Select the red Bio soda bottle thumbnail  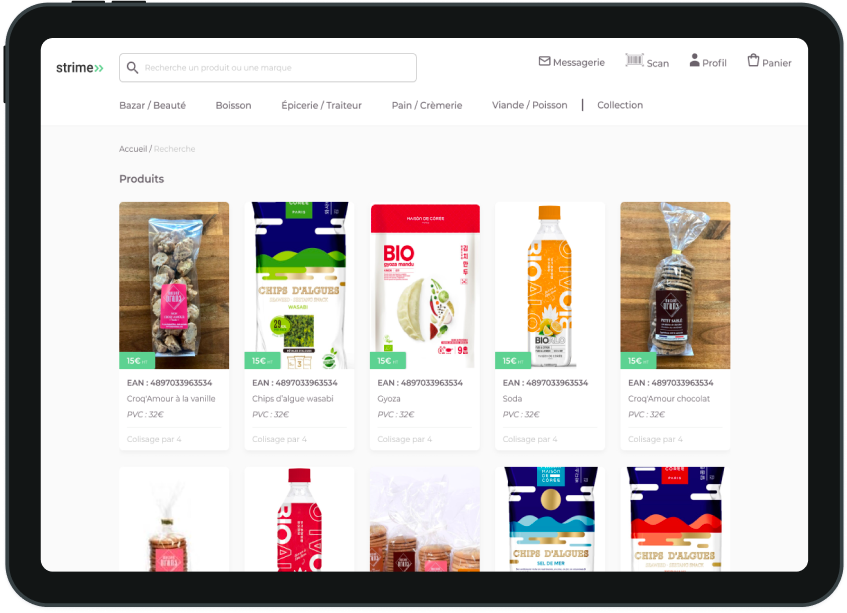(x=299, y=519)
